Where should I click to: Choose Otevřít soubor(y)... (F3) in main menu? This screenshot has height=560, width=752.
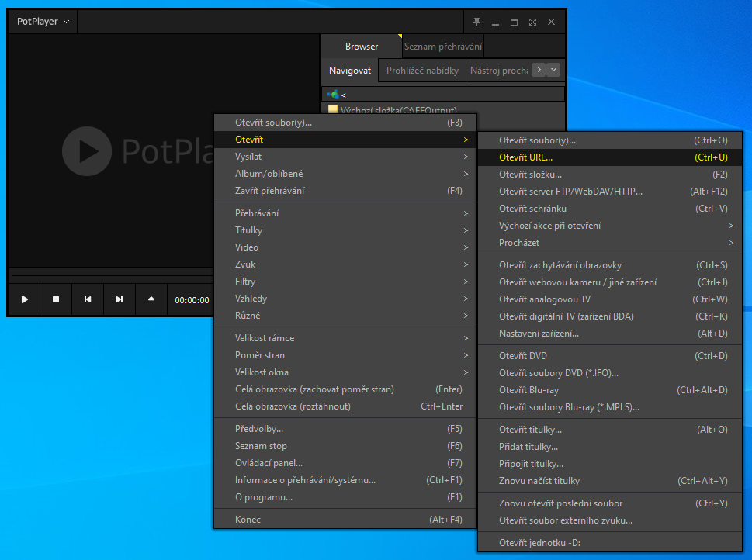345,123
